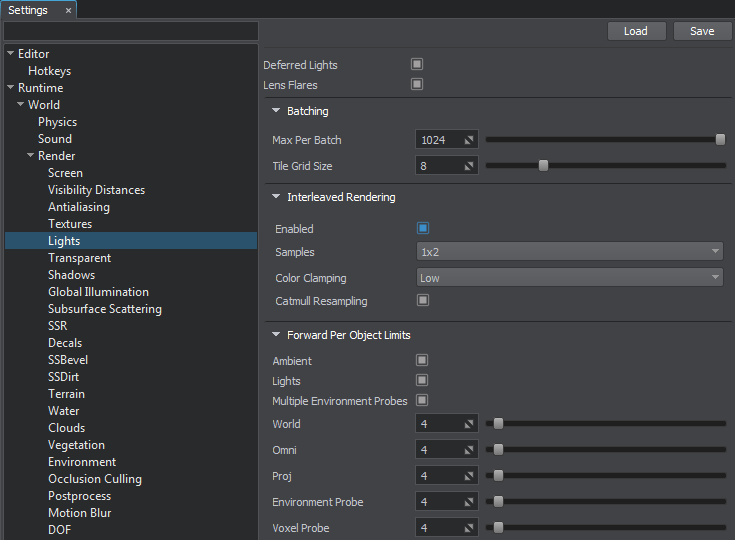Disable Interleaved Rendering Enabled checkbox
Screen dimensions: 735x540
click(423, 229)
